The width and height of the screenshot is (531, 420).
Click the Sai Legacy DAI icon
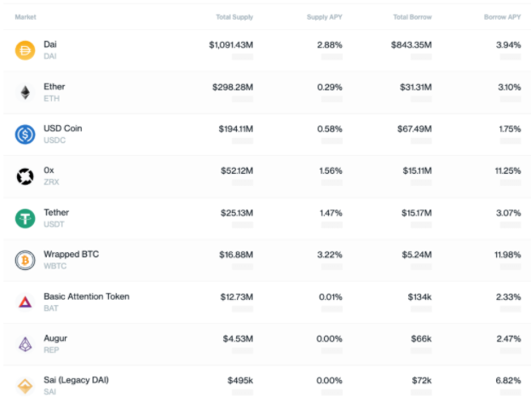pyautogui.click(x=25, y=386)
